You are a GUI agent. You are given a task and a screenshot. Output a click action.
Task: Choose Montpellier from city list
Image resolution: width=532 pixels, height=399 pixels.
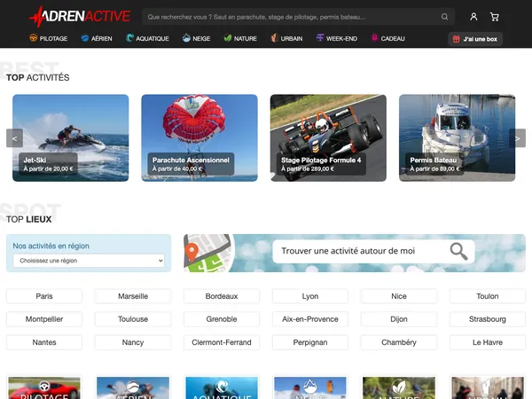[x=44, y=319]
